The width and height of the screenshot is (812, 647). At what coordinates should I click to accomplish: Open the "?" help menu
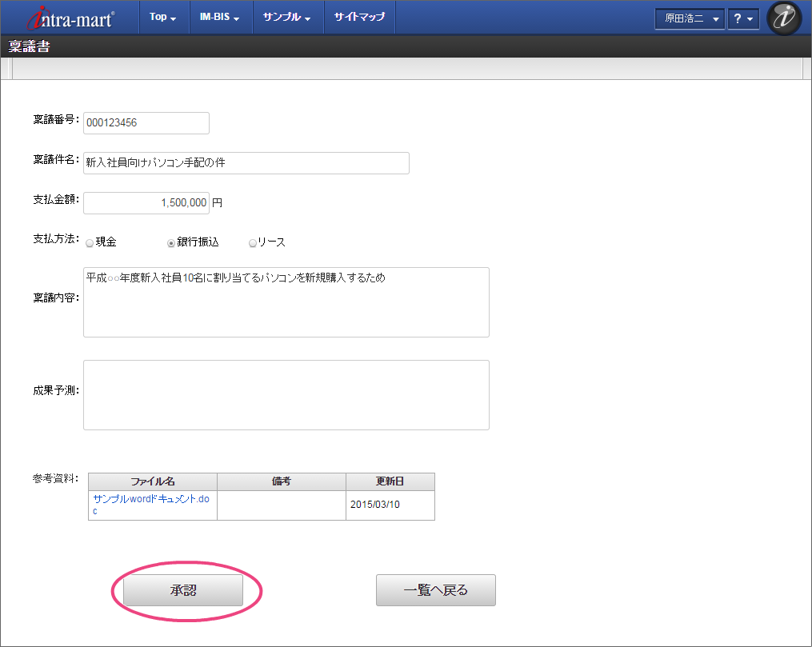[x=742, y=18]
